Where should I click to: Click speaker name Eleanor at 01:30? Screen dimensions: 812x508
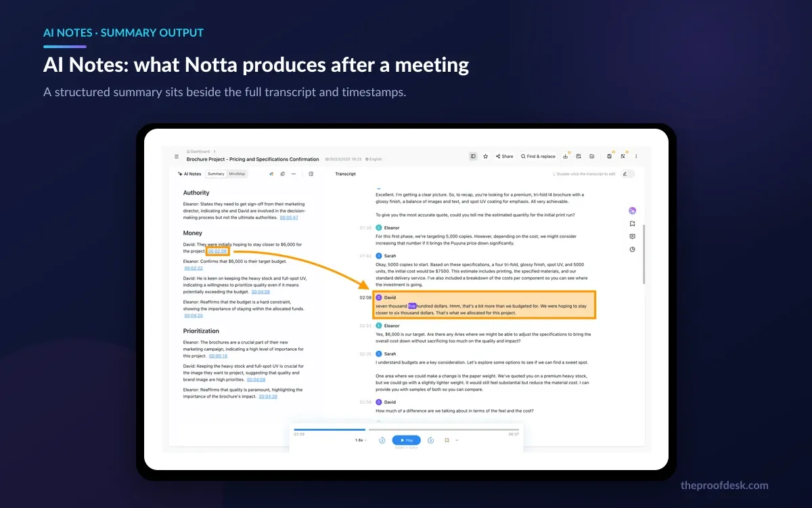pyautogui.click(x=392, y=228)
